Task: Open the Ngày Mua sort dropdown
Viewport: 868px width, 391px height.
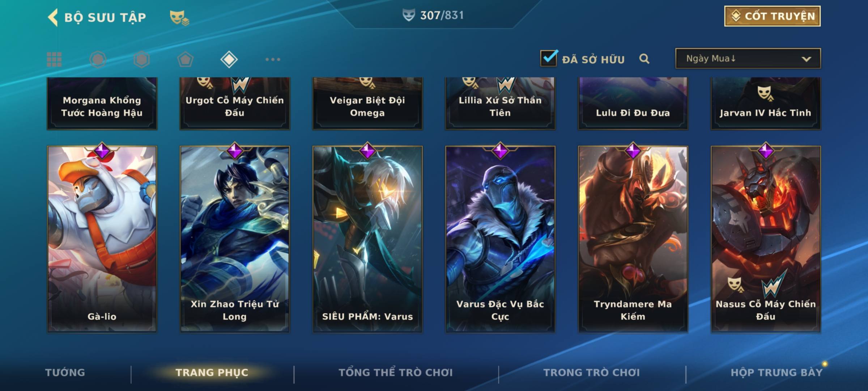Action: coord(748,58)
